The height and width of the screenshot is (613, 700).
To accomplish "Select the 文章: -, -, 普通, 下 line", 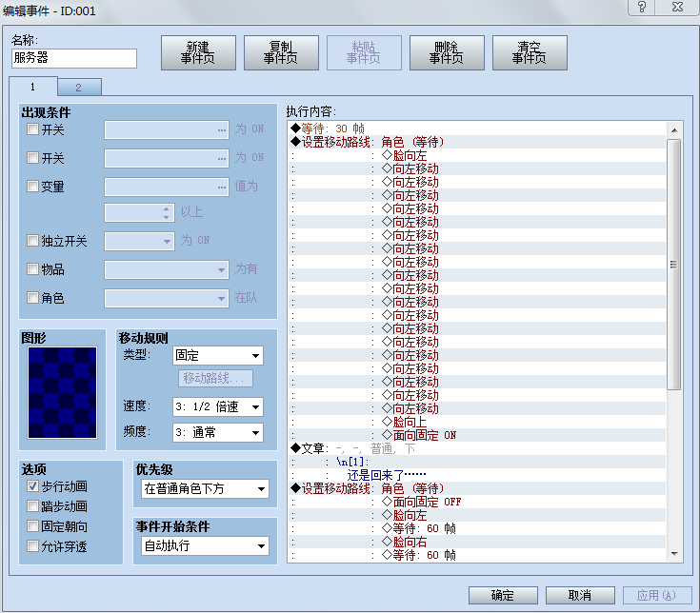I will click(x=477, y=448).
